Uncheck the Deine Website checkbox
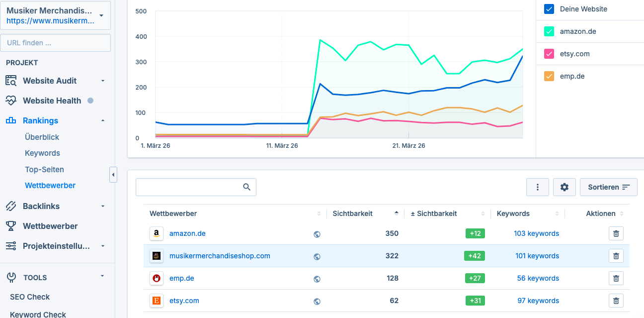The width and height of the screenshot is (644, 318). (550, 8)
